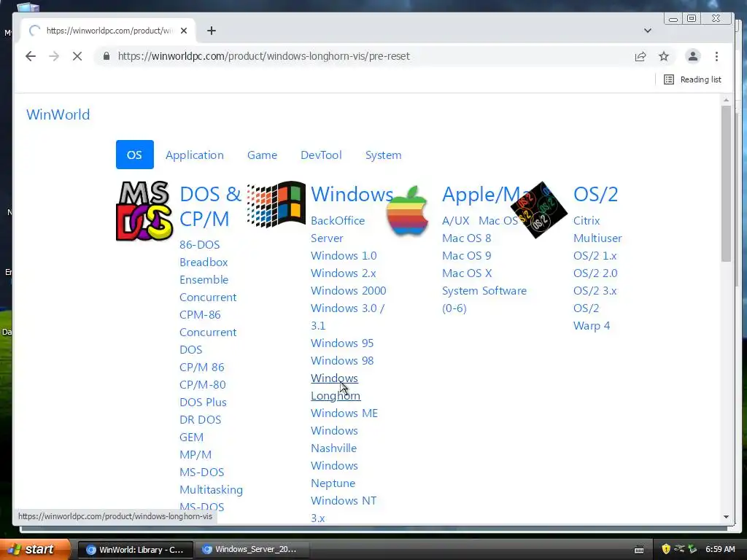The width and height of the screenshot is (747, 560).
Task: Click the OS/2 logo image
Action: (539, 209)
